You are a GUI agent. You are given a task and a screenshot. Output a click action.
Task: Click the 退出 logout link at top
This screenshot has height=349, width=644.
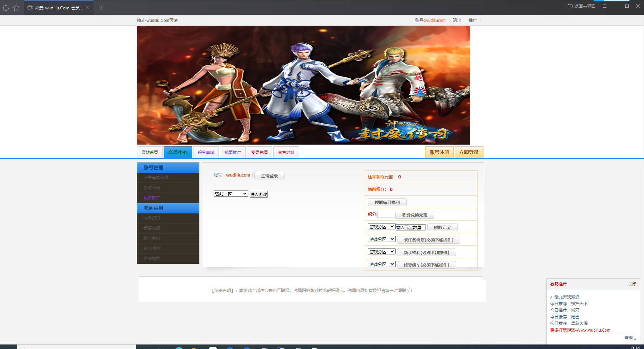[457, 21]
